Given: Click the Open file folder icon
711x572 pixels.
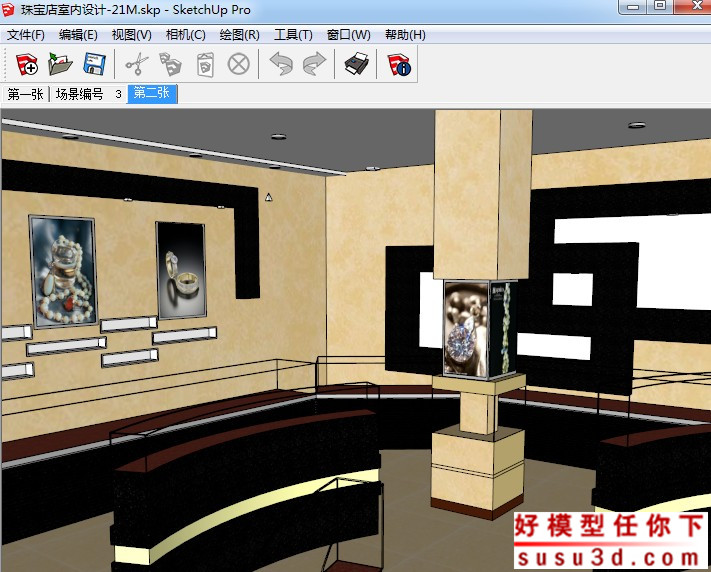Looking at the screenshot, I should click(x=60, y=64).
